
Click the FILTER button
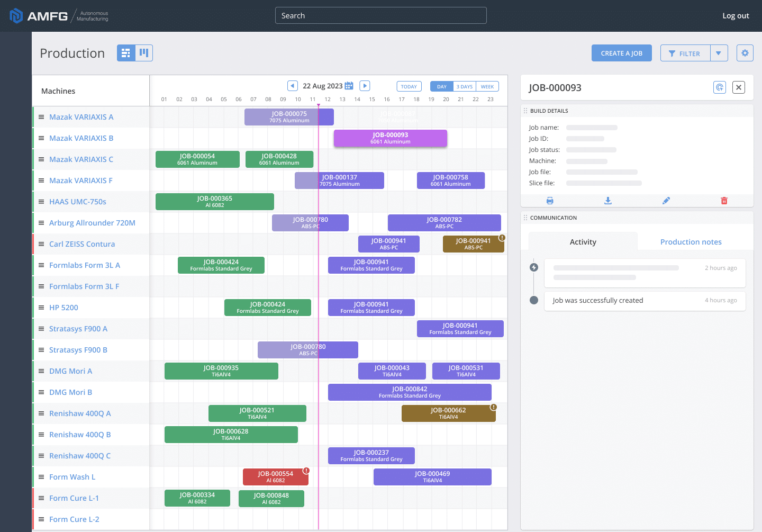[x=685, y=53]
